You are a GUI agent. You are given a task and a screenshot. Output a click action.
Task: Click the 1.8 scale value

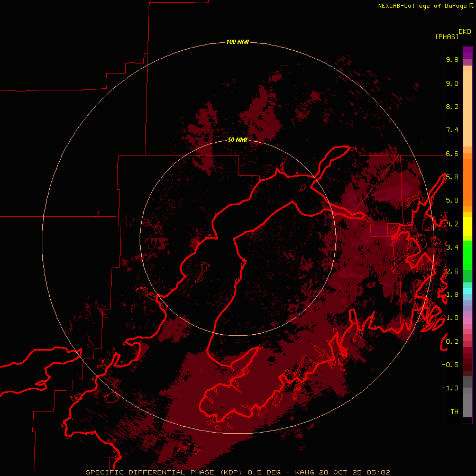coord(452,295)
